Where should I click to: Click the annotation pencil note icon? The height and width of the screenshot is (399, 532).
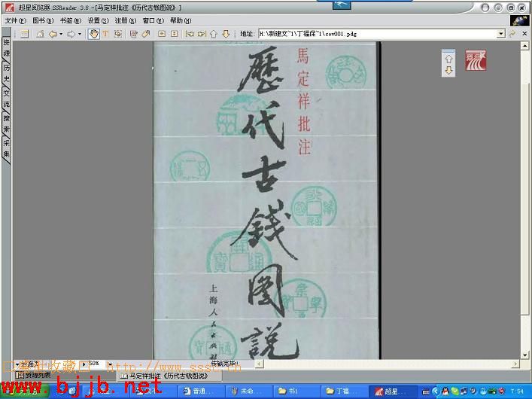pyautogui.click(x=134, y=34)
